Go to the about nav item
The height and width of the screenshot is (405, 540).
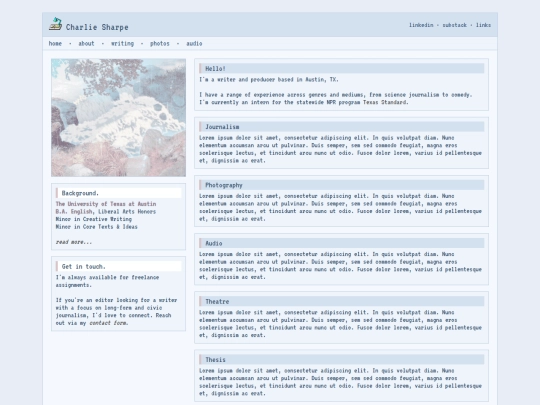pyautogui.click(x=86, y=43)
